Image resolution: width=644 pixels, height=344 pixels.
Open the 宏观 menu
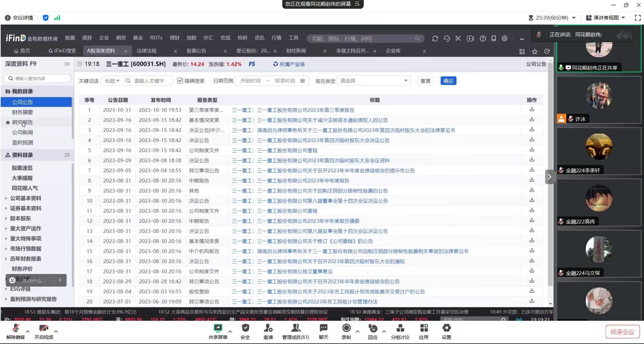tap(225, 38)
